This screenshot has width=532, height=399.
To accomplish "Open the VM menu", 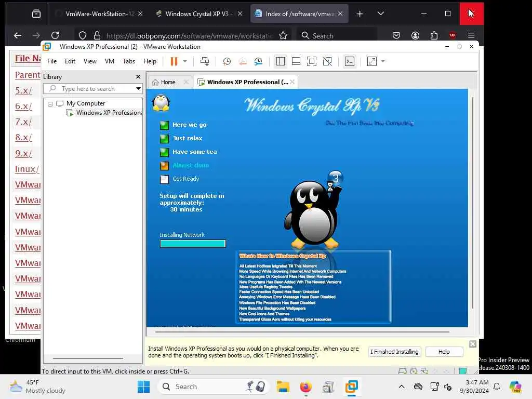I will 109,61.
